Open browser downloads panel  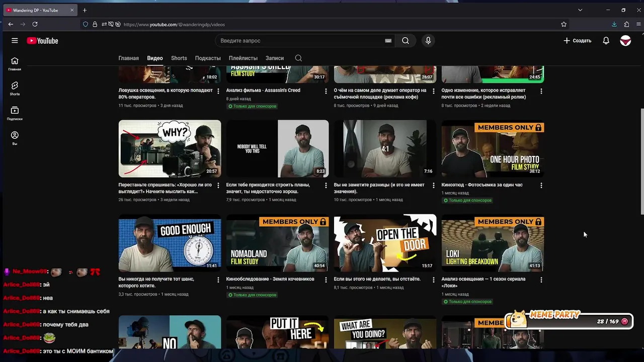tap(614, 24)
